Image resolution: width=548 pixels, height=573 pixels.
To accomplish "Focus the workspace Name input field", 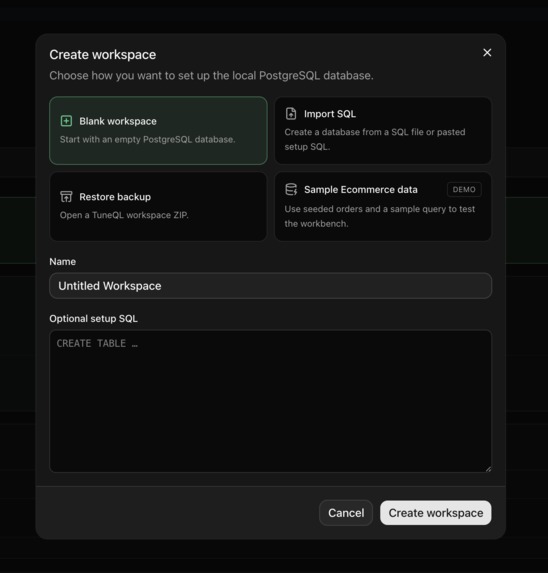I will point(270,286).
